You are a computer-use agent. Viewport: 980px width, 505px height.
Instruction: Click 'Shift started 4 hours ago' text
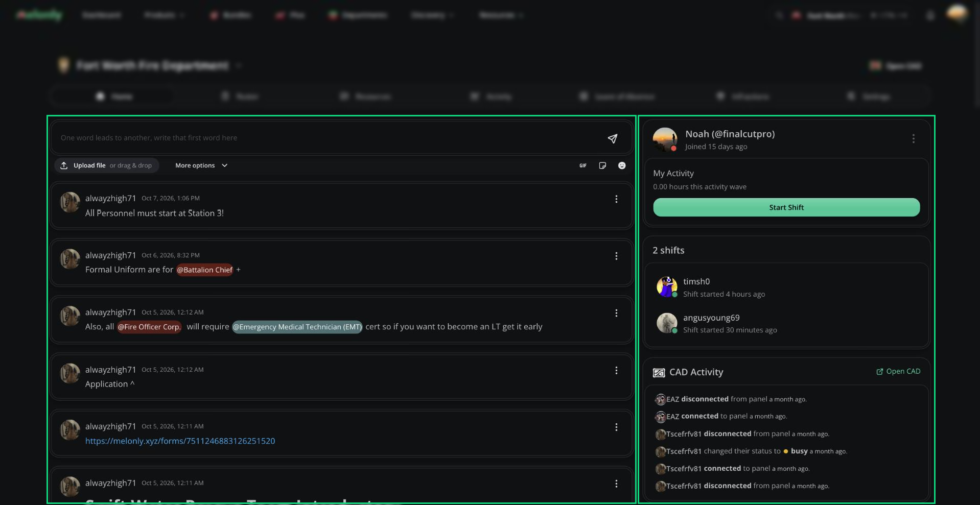click(x=724, y=294)
